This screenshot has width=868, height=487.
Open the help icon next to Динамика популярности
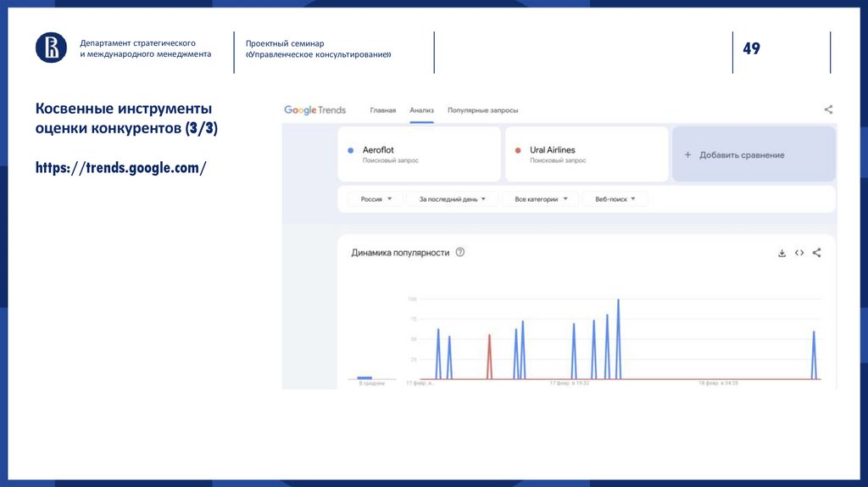tap(460, 252)
